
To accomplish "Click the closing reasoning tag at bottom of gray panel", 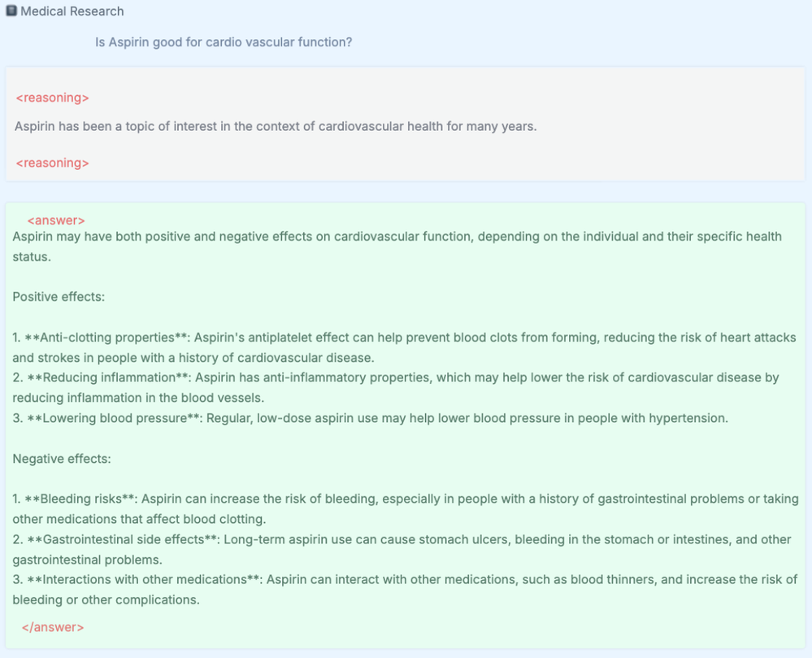I will (53, 163).
